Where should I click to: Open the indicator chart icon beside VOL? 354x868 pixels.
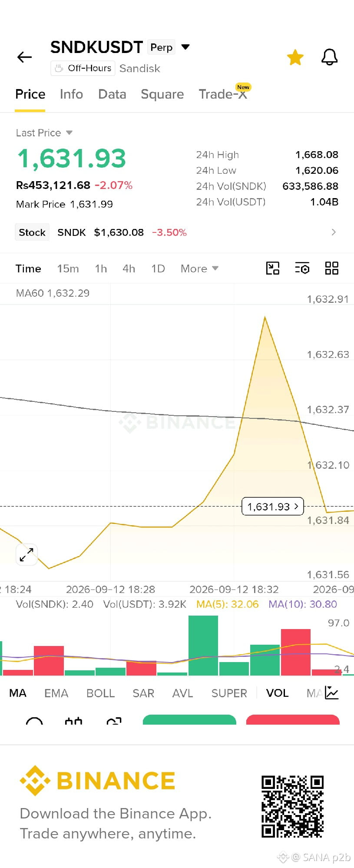332,693
